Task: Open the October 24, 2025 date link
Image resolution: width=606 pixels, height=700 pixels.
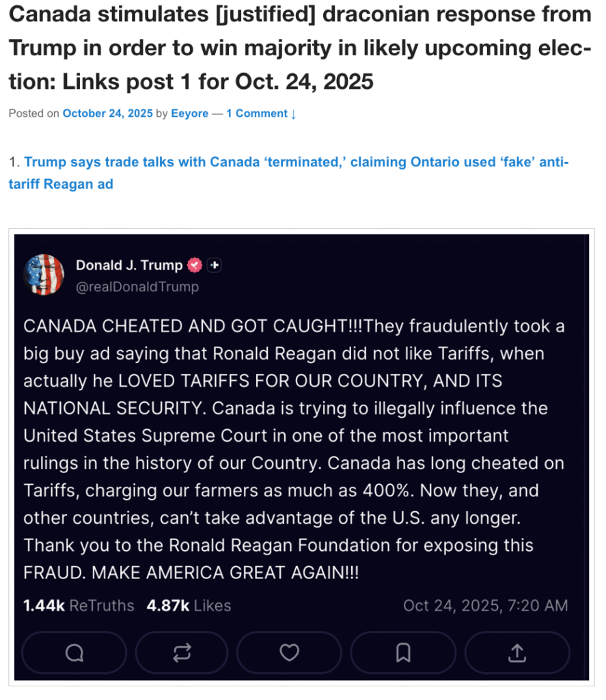Action: (x=107, y=113)
